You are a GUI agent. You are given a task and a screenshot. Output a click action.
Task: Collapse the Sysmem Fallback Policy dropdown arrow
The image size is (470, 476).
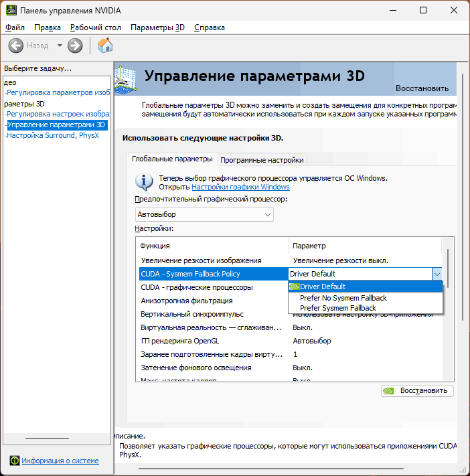[437, 274]
